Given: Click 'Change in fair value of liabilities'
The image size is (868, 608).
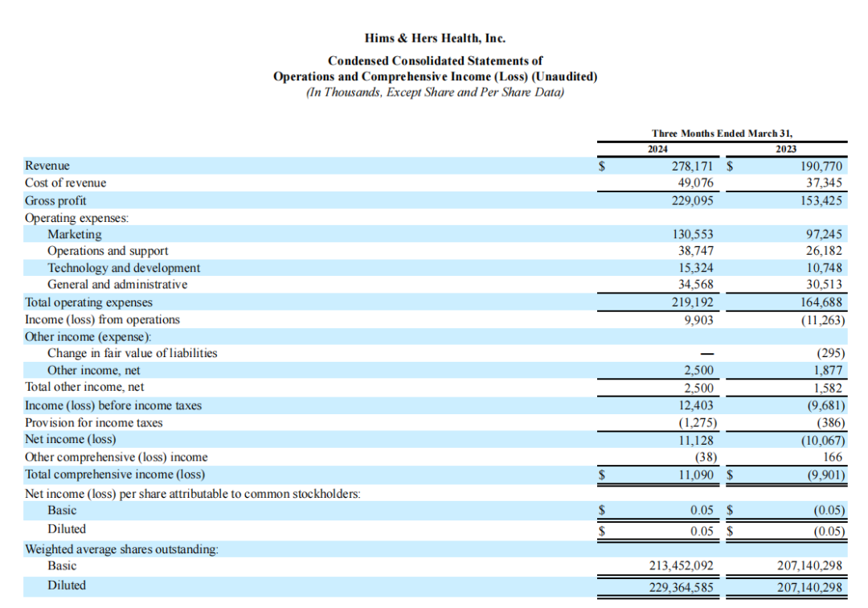Looking at the screenshot, I should click(133, 353).
